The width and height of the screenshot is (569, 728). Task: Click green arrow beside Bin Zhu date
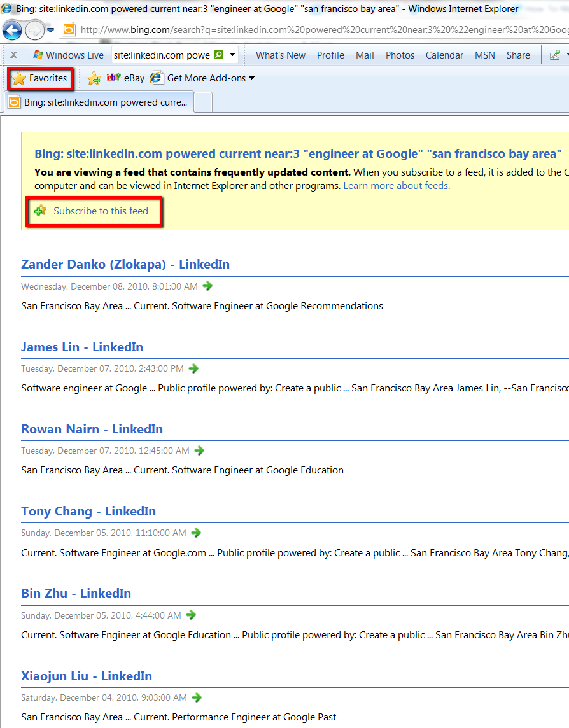[191, 615]
